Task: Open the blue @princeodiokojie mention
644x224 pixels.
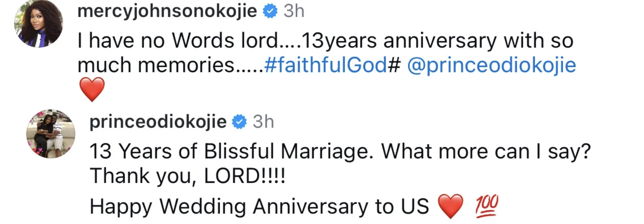Action: [x=492, y=65]
